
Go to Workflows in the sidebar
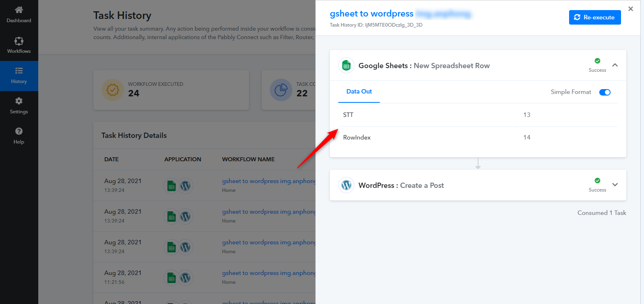(19, 46)
